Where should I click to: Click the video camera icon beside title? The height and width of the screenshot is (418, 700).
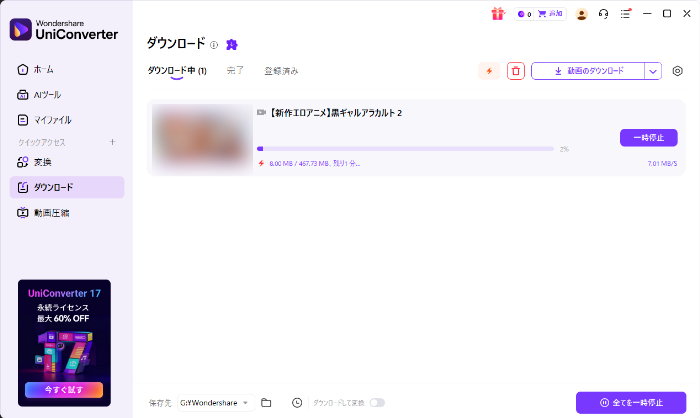point(262,113)
